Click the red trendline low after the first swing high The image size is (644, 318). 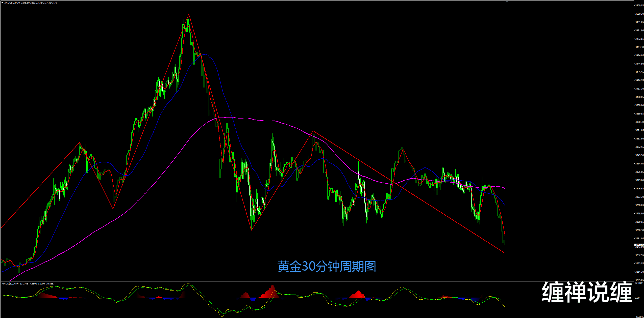pyautogui.click(x=113, y=209)
